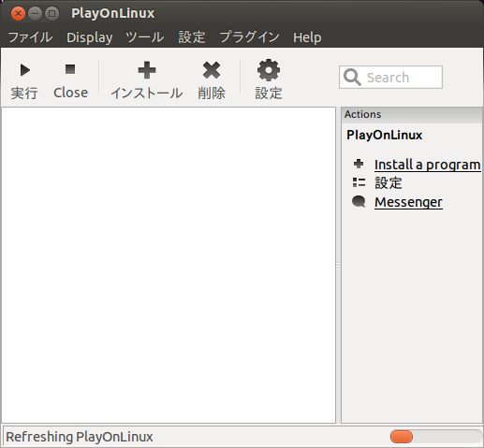Click the Actions panel header
The height and width of the screenshot is (448, 484).
coord(412,114)
